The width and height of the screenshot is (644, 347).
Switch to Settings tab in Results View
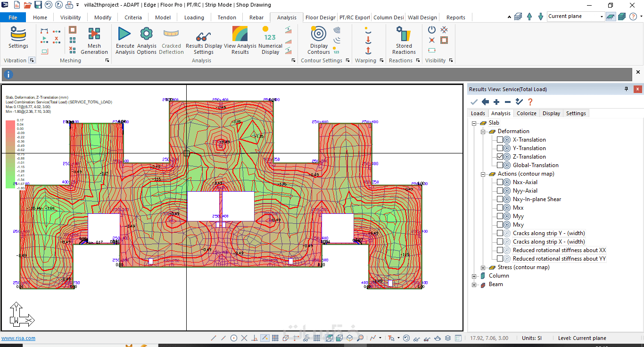576,113
